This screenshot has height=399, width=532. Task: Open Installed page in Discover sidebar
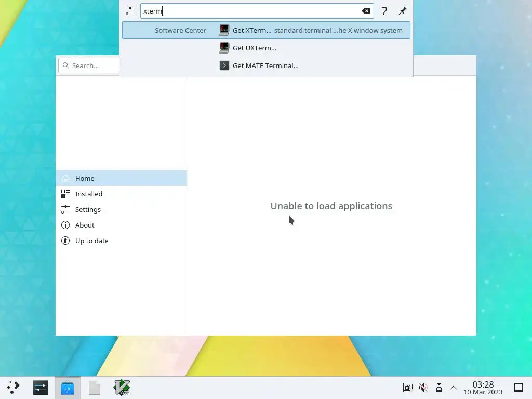[121, 194]
